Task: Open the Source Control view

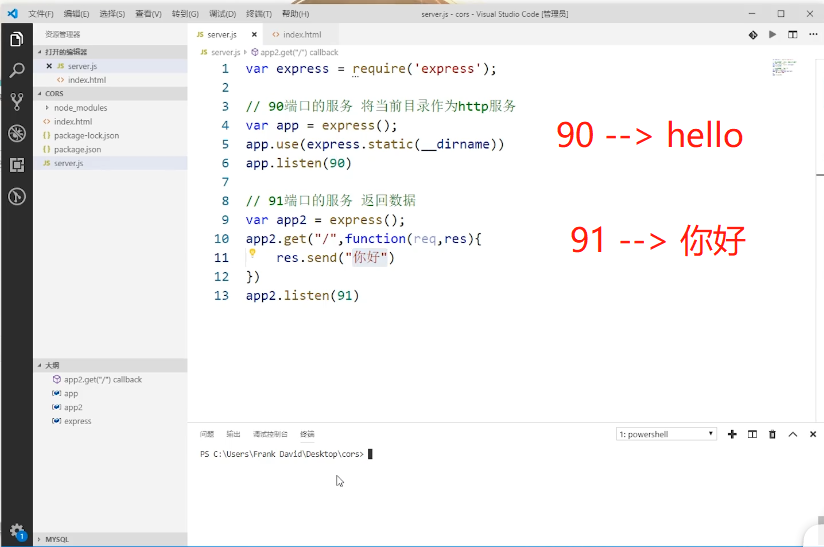Action: 16,101
